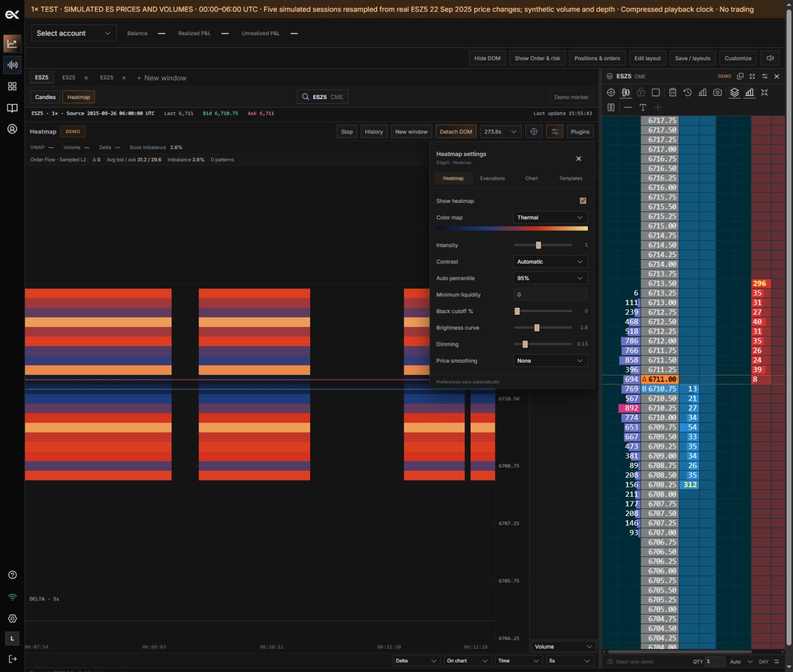793x672 pixels.
Task: Click the stacked layers icon in DOM toolbar
Action: [x=734, y=93]
